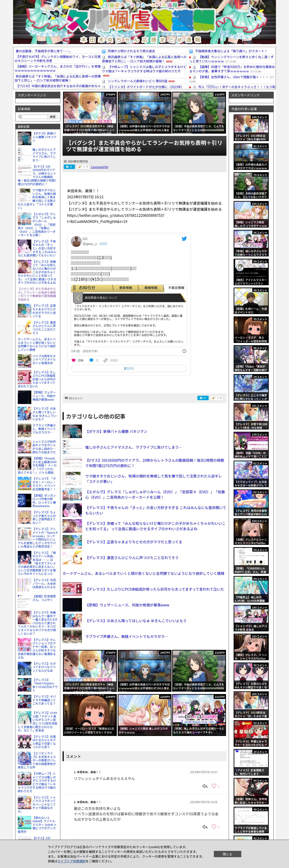This screenshot has width=289, height=868.
Task: Open 【ポケカ】新弾バトル優勝 パオジアン related article
Action: 116,431
